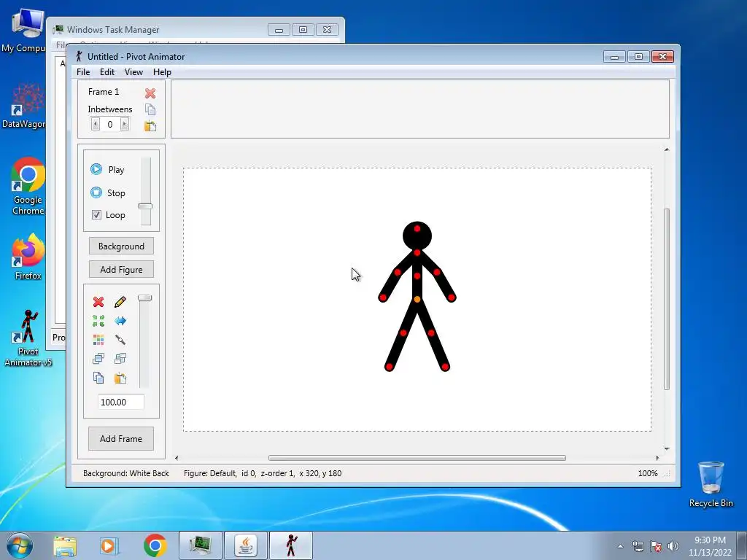Copy frame icon beside Inbetweens

point(150,109)
